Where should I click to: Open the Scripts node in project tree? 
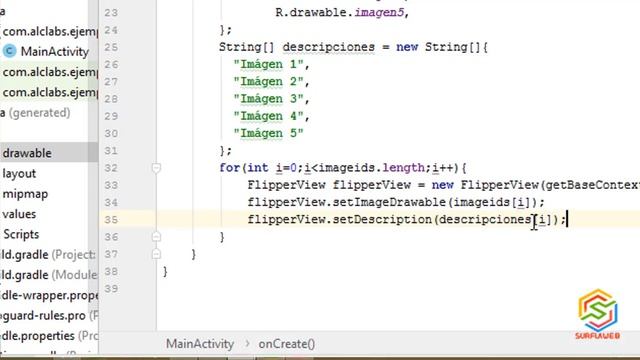[21, 234]
